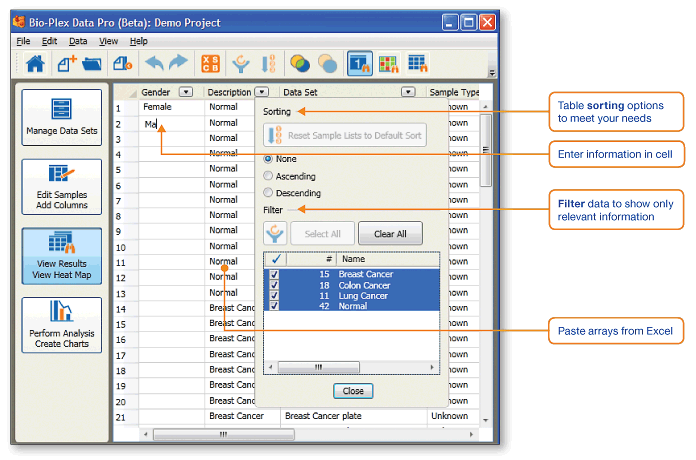Uncheck the Normal filter checkbox
The image size is (696, 460).
point(274,306)
